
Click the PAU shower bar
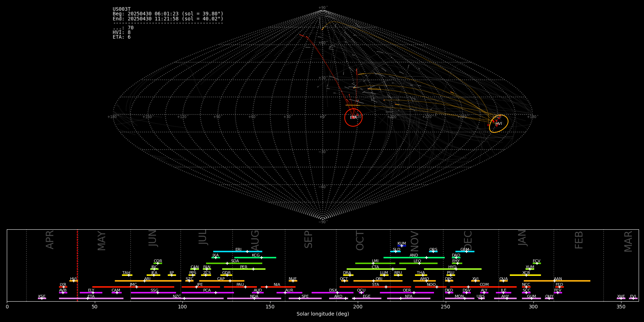[240, 287]
